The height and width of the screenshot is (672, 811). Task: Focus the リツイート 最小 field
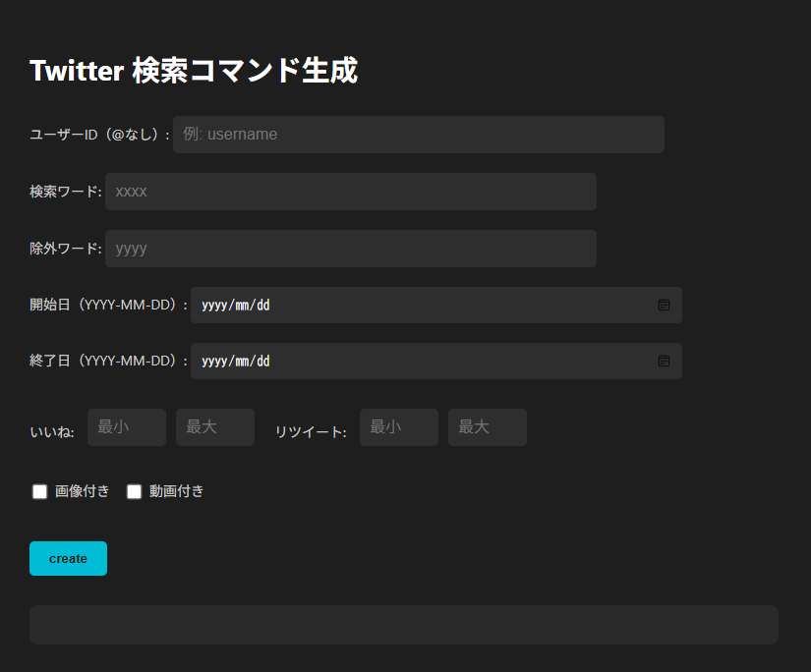coord(398,427)
